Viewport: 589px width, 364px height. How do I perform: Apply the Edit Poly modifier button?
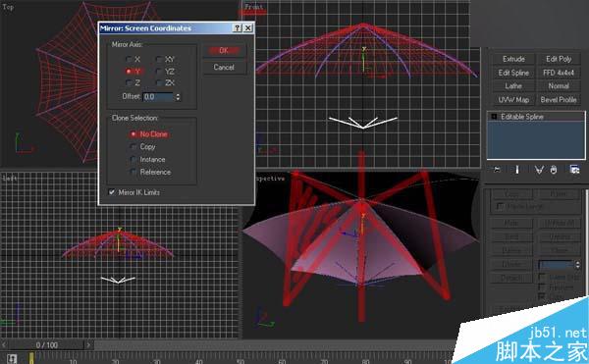(x=559, y=59)
